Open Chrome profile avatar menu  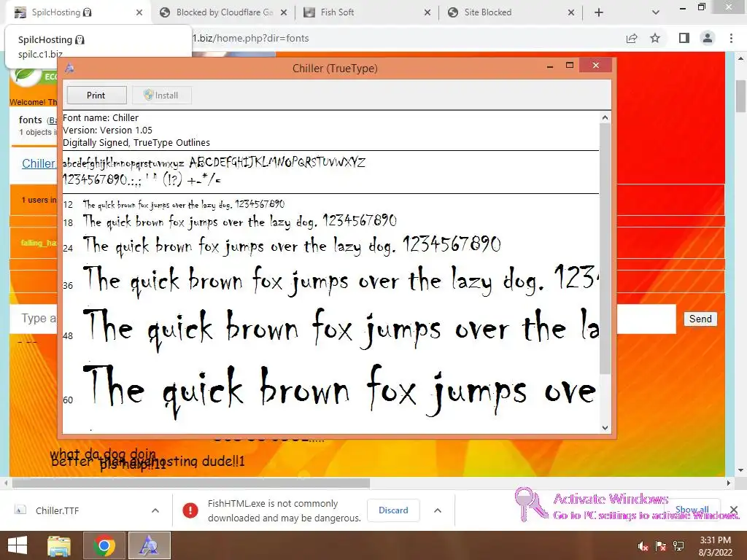(x=708, y=38)
